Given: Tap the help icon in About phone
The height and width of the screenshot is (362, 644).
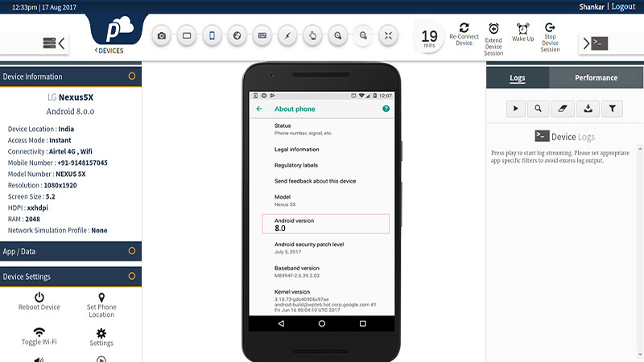Looking at the screenshot, I should 386,109.
